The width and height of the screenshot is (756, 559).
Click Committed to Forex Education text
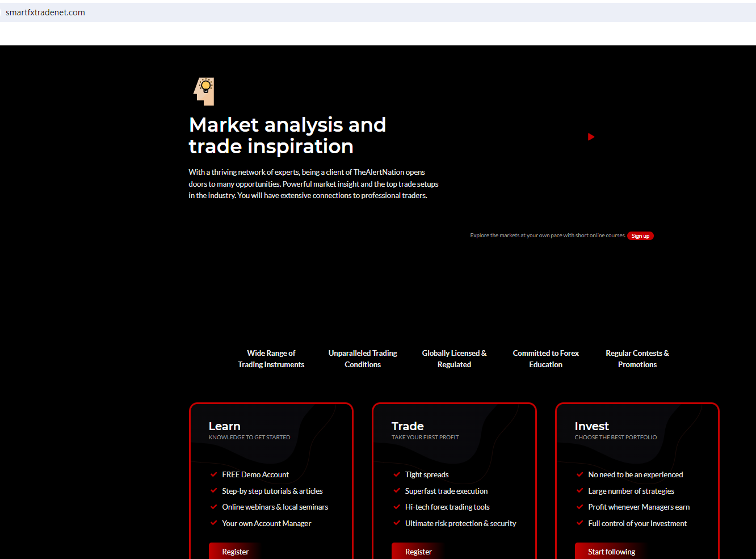[x=546, y=359]
